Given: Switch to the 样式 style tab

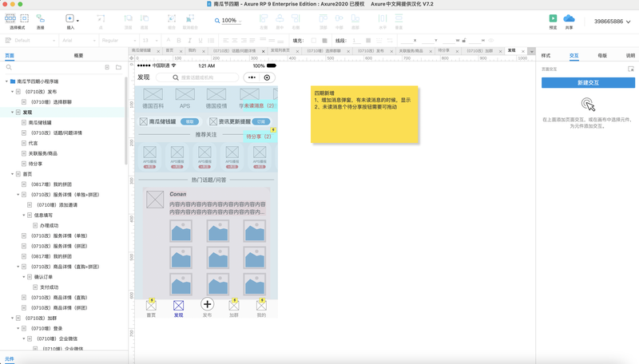Looking at the screenshot, I should coord(546,55).
